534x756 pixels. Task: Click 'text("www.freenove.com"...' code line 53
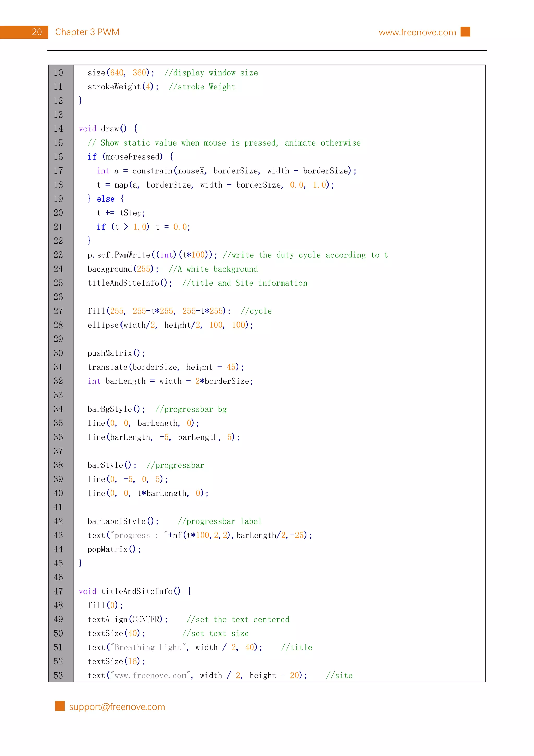pyautogui.click(x=197, y=676)
